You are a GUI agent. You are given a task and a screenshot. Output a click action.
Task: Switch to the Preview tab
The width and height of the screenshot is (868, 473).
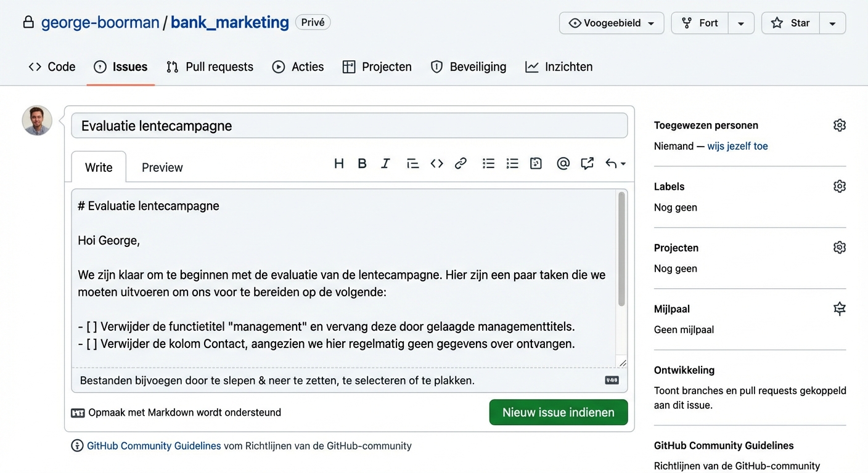(x=162, y=167)
